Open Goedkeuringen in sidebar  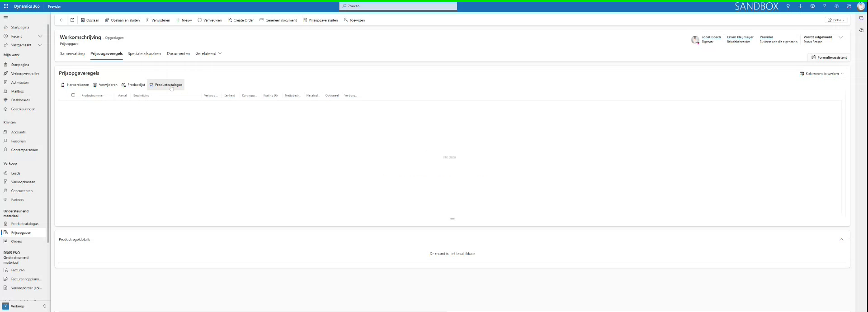[x=23, y=109]
